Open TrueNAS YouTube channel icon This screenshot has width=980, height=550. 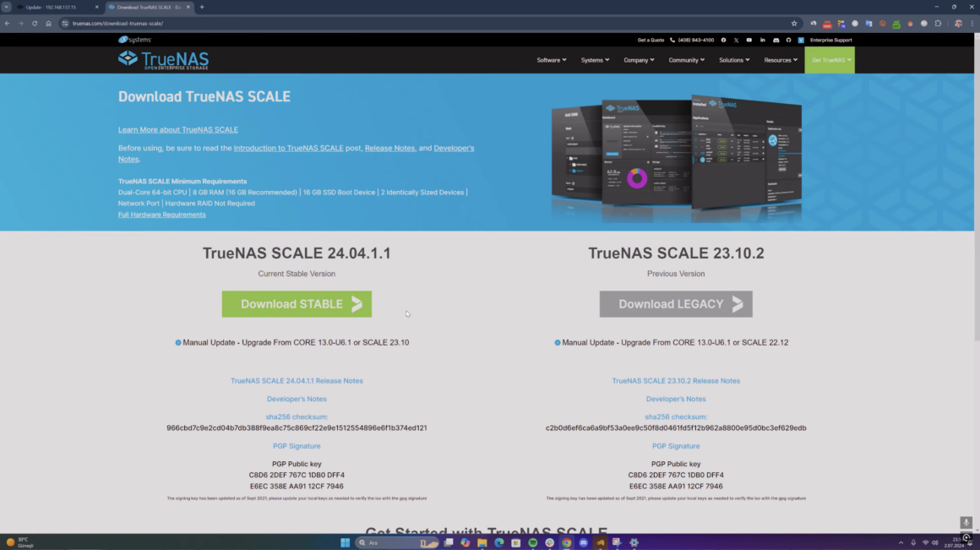pos(749,40)
